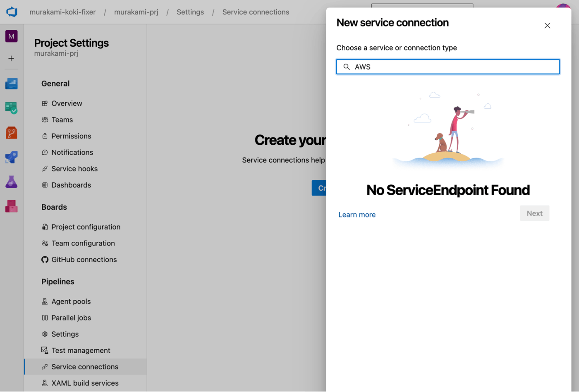Open the Azure DevOps home logo
Screen dimensions: 579x392
tap(12, 12)
